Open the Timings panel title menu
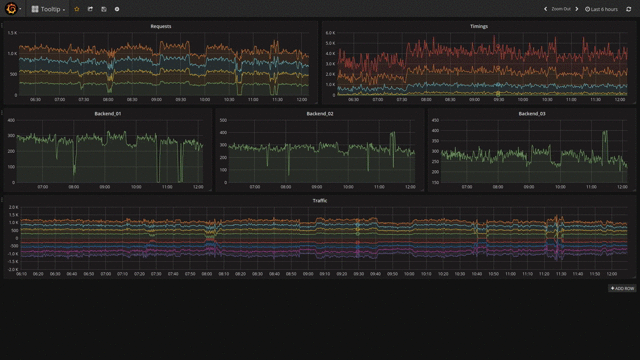 [x=479, y=26]
